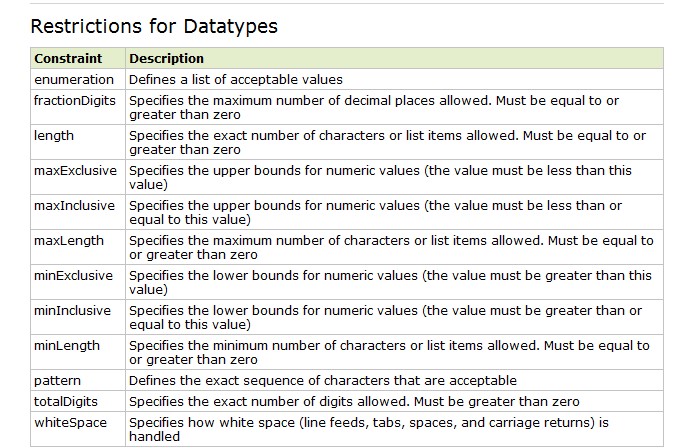This screenshot has width=696, height=448.
Task: Click the fractionDigits constraint cell
Action: pos(78,107)
